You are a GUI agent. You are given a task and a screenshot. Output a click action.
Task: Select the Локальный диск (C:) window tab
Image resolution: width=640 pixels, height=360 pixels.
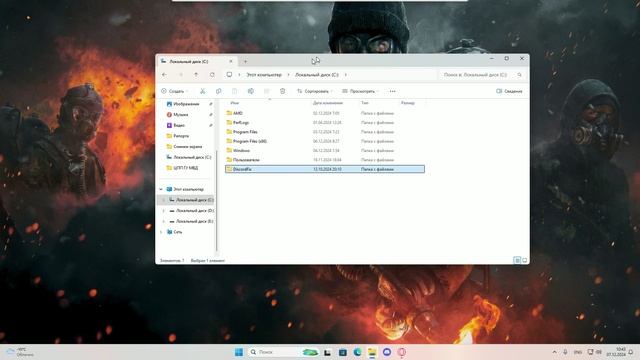[196, 61]
